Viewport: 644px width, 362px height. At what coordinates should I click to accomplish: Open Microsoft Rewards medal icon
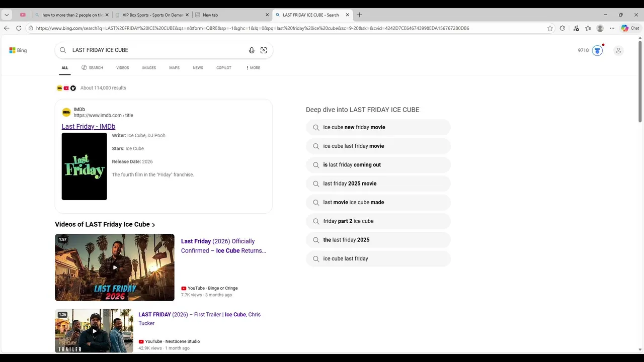[x=597, y=50]
